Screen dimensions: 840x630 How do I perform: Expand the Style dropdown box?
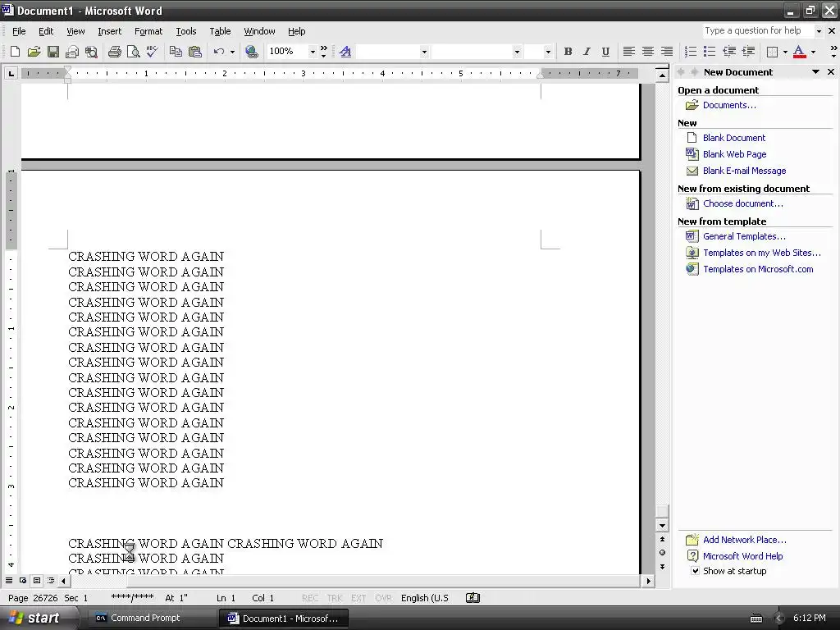pyautogui.click(x=424, y=52)
